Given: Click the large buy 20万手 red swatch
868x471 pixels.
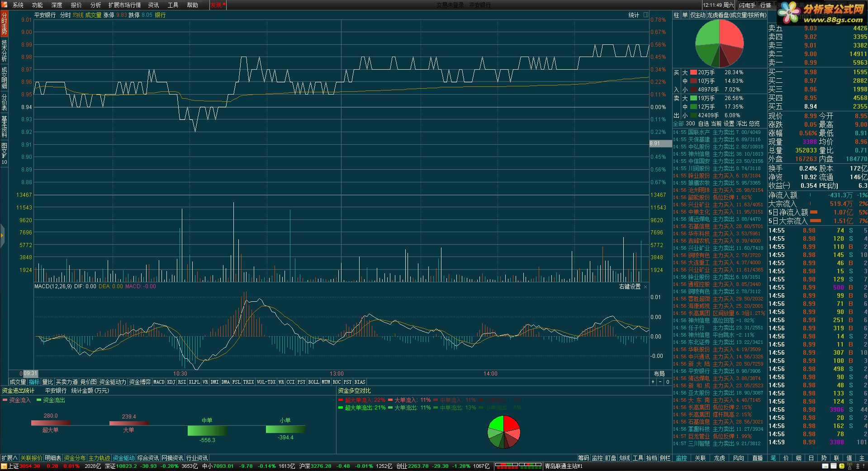Looking at the screenshot, I should (693, 72).
